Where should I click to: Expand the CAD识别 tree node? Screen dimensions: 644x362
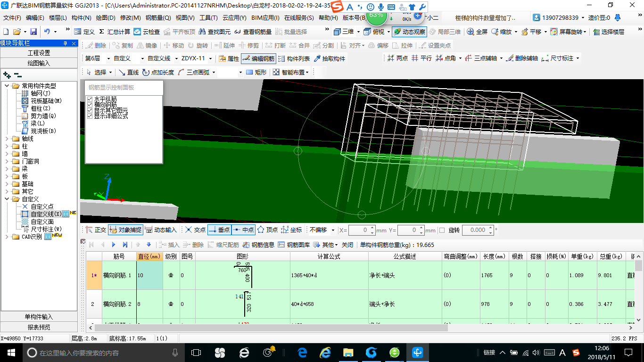click(x=7, y=237)
